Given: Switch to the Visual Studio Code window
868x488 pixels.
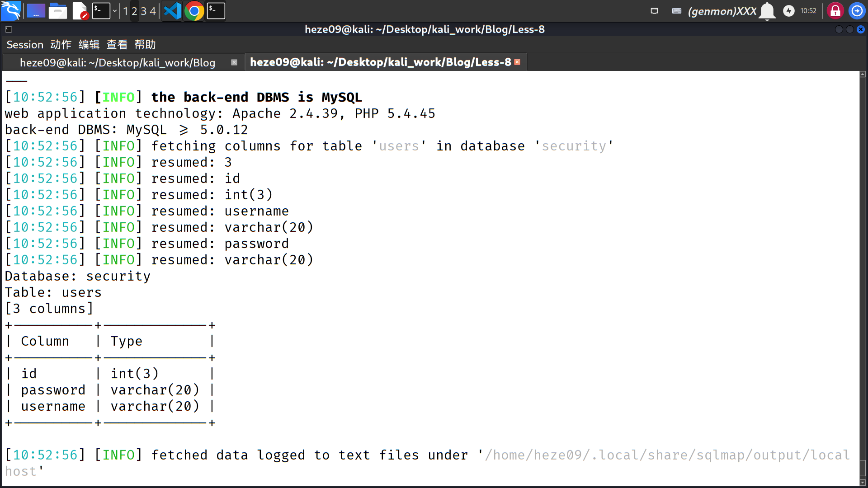Looking at the screenshot, I should [x=172, y=11].
